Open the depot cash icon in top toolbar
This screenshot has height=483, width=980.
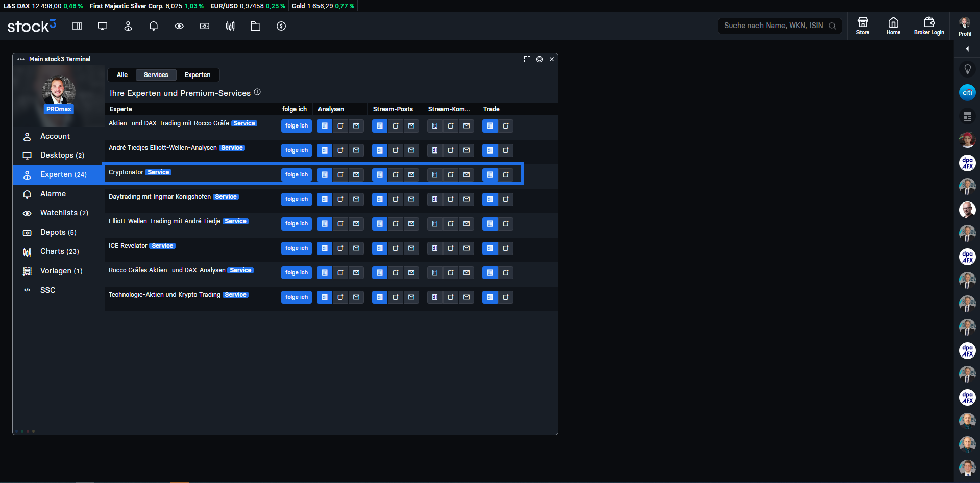point(205,26)
